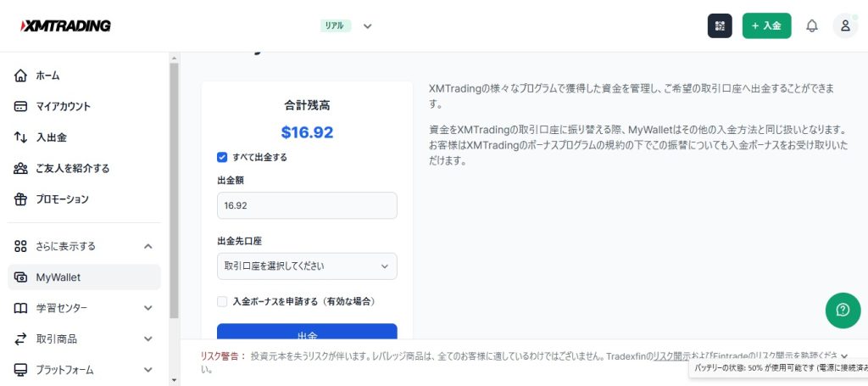Expand the リアル account selector chevron
Screen dimensions: 868x386
click(x=368, y=25)
